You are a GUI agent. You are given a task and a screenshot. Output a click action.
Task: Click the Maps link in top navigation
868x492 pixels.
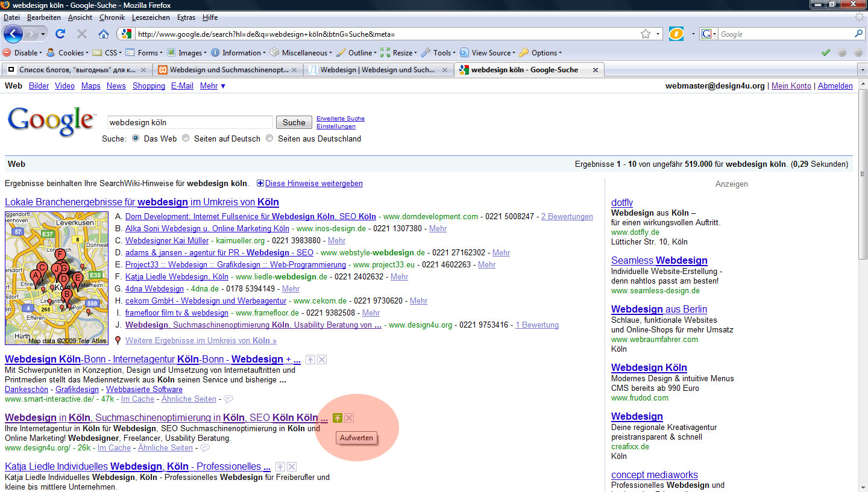tap(91, 86)
